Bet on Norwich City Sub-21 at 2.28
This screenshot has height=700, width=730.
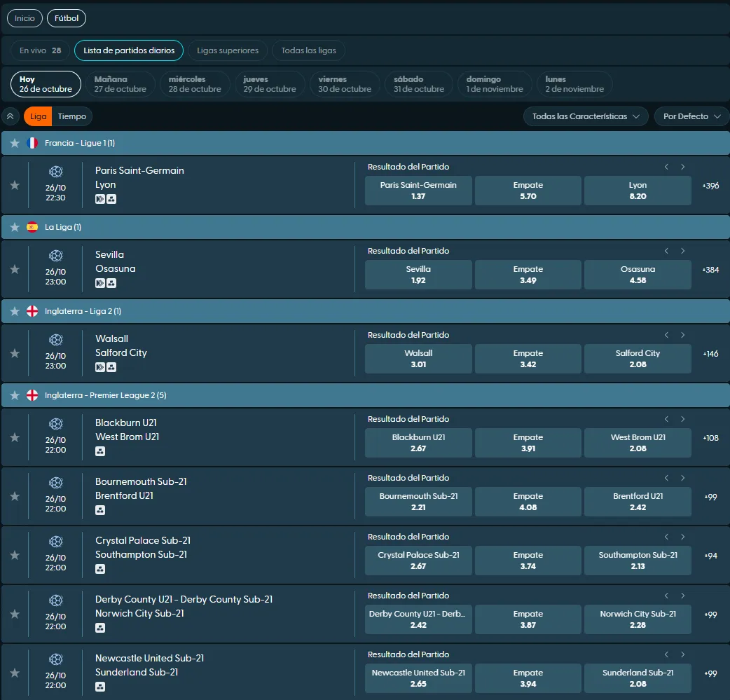point(638,619)
